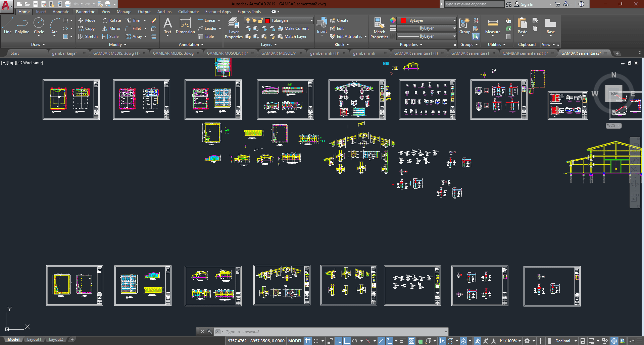This screenshot has height=345, width=644.
Task: Click the Dimension tool
Action: (185, 26)
